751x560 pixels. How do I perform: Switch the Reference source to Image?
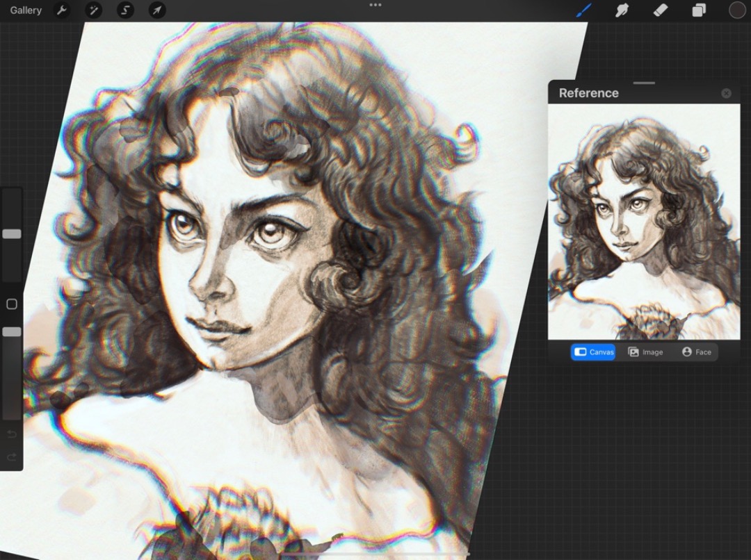click(x=645, y=352)
